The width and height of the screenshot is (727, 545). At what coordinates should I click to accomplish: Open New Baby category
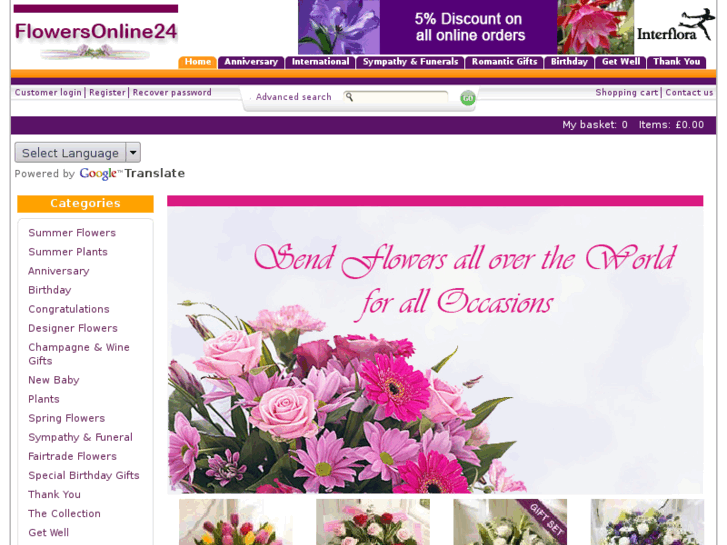(53, 380)
